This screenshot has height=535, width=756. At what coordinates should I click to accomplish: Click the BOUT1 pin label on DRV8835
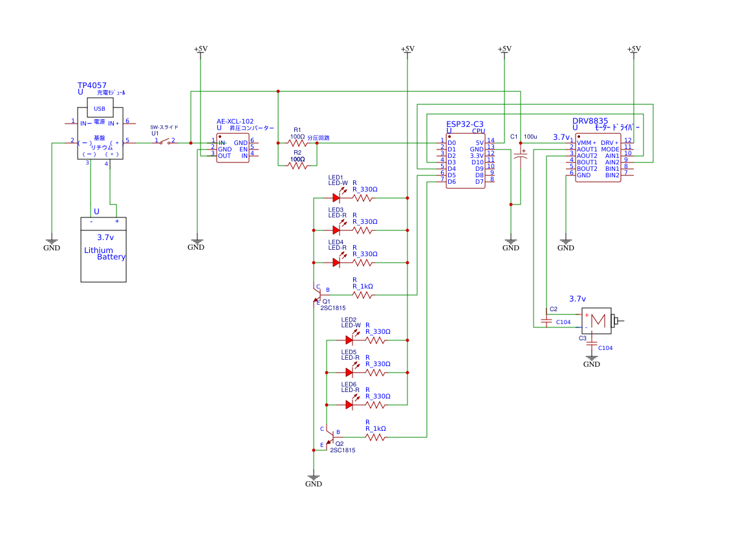(x=587, y=162)
